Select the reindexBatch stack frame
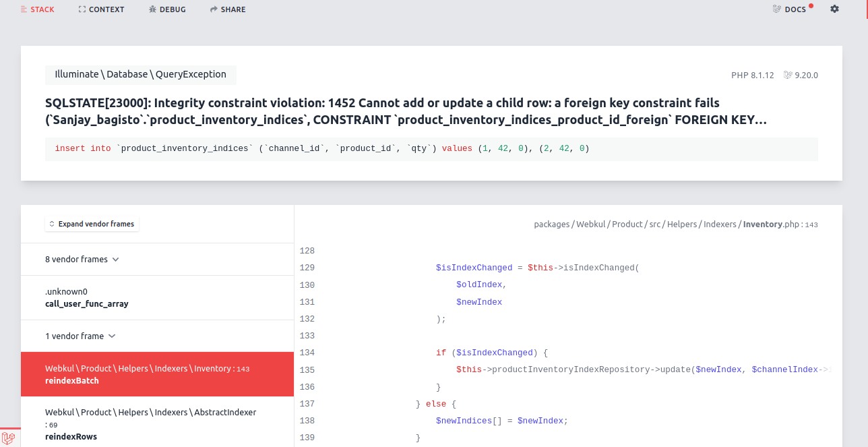 click(157, 375)
